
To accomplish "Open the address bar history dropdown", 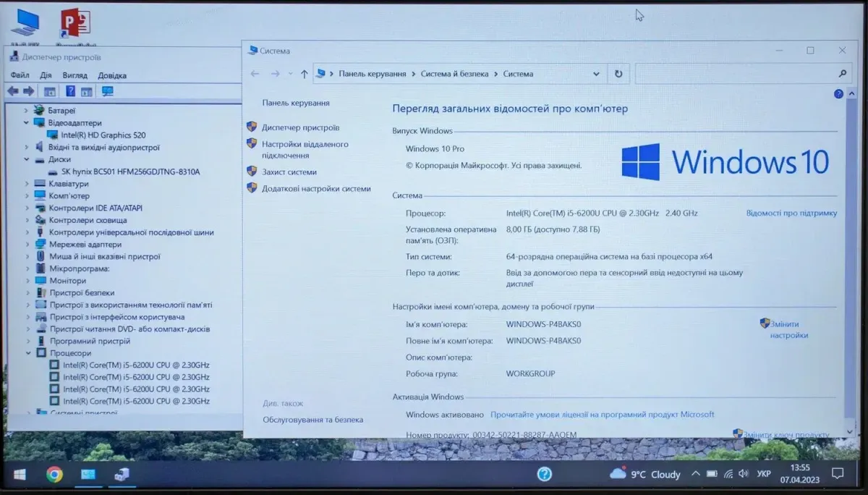I will 596,74.
